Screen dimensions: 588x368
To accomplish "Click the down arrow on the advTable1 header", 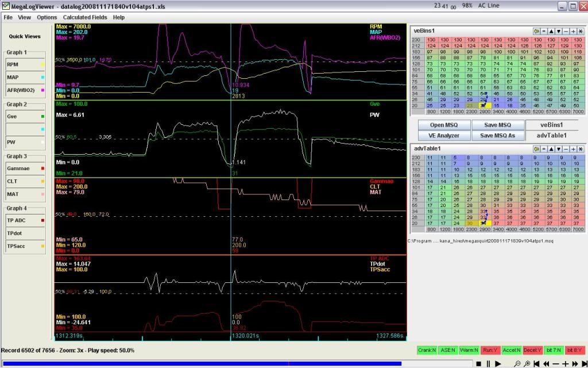I will (x=558, y=149).
